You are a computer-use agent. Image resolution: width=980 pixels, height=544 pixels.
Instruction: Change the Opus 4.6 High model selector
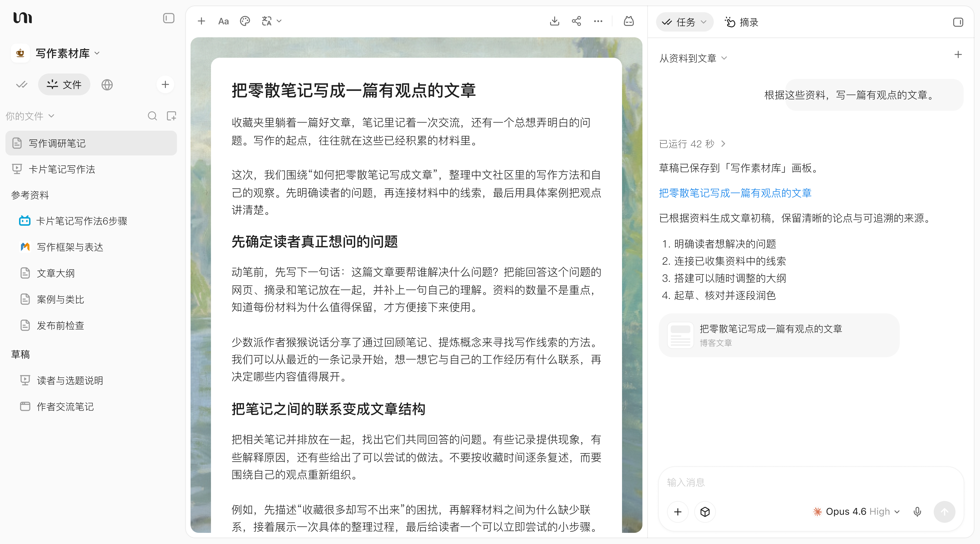[x=856, y=512]
